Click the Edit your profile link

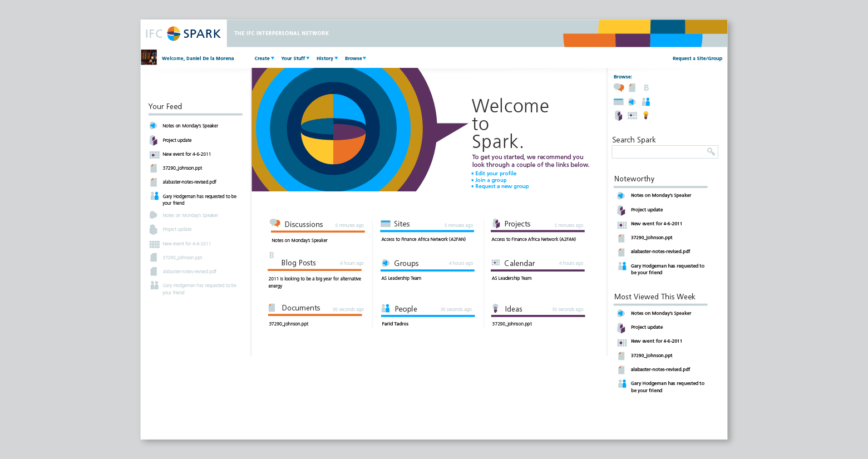pyautogui.click(x=496, y=174)
